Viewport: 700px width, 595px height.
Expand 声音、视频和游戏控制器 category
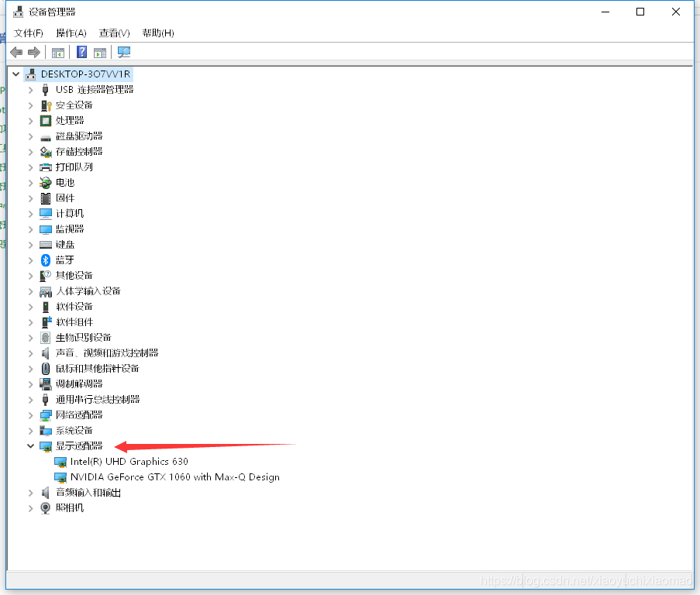tap(30, 353)
